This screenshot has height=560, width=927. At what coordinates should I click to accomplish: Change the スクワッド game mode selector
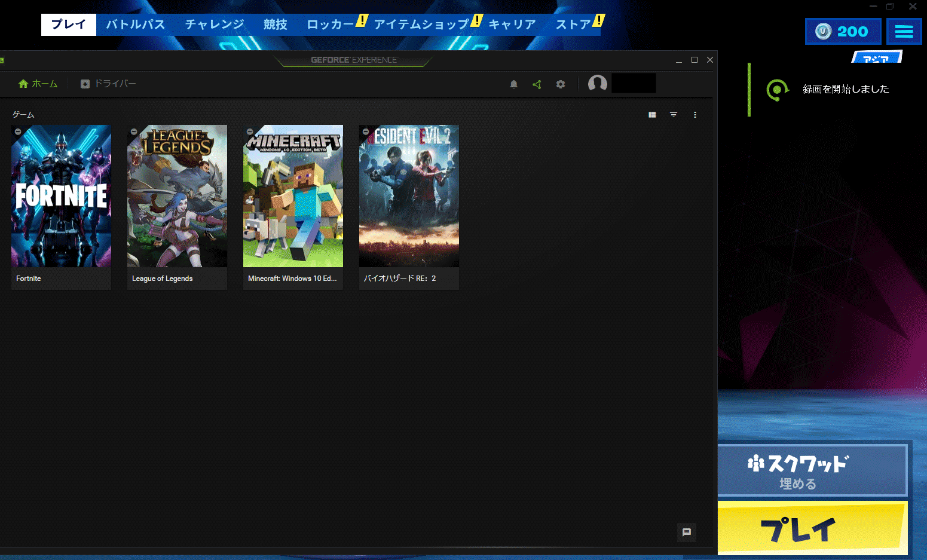(812, 471)
